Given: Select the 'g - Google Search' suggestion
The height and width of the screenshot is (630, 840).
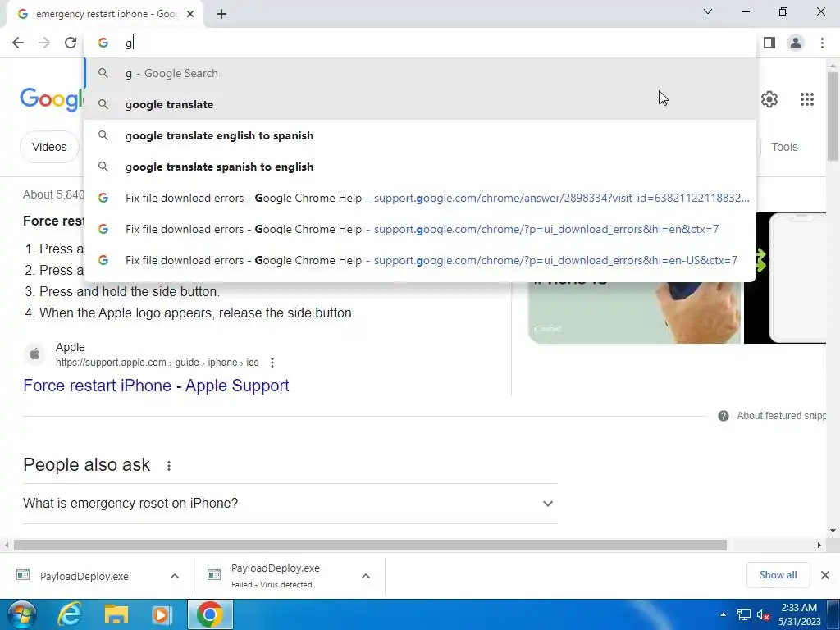Looking at the screenshot, I should point(421,73).
